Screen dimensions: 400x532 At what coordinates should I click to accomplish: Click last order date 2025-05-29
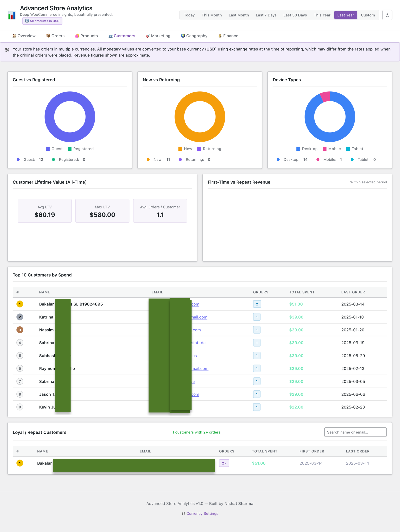tap(353, 356)
